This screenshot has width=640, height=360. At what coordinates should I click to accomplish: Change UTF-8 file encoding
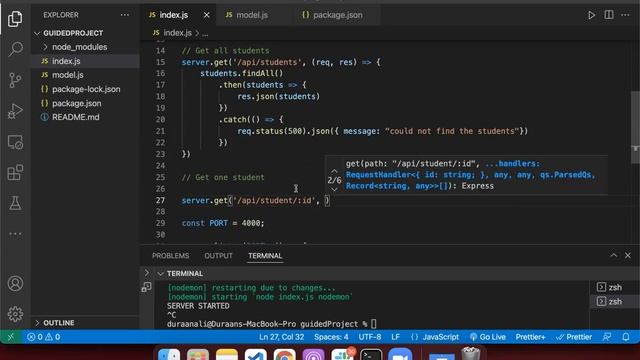pyautogui.click(x=370, y=337)
